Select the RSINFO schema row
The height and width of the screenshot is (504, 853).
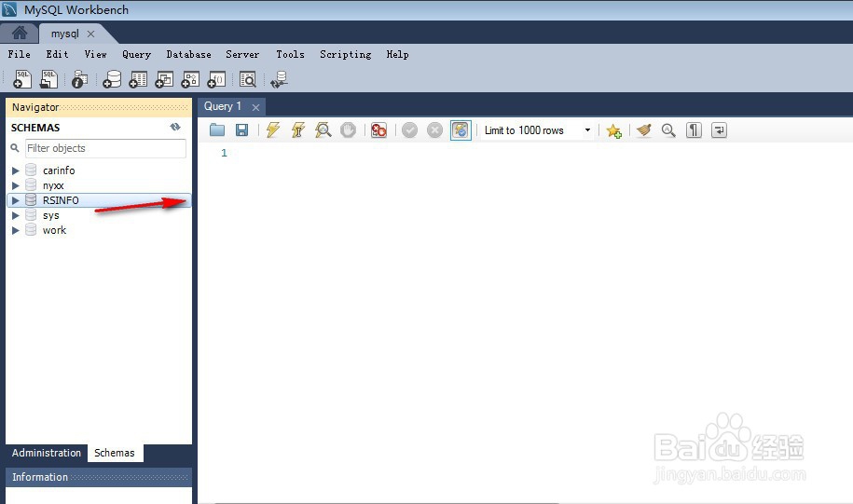pos(99,200)
